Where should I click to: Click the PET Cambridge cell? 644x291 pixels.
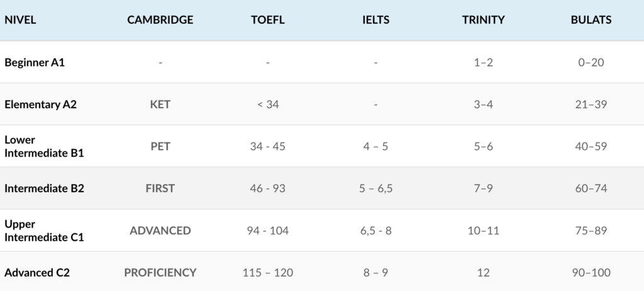[x=160, y=146]
